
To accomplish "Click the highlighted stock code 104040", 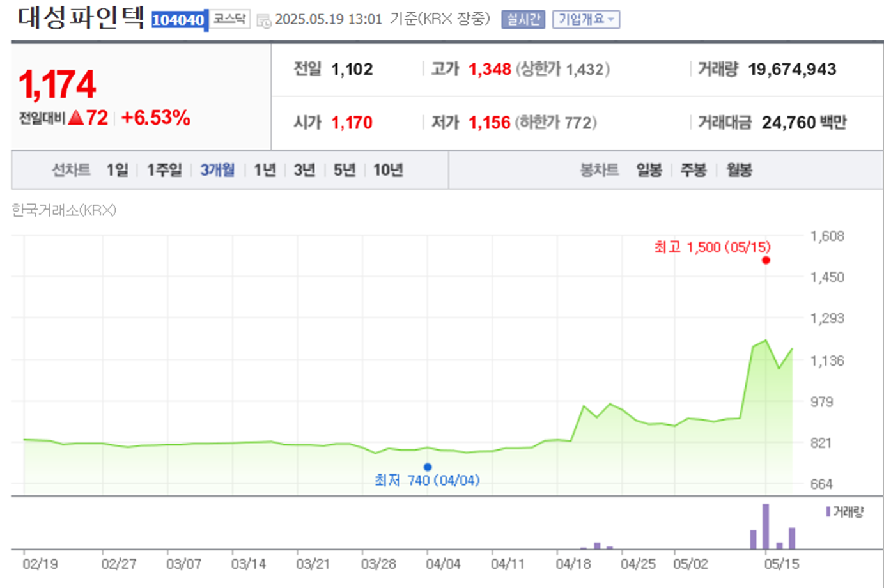I will 179,20.
